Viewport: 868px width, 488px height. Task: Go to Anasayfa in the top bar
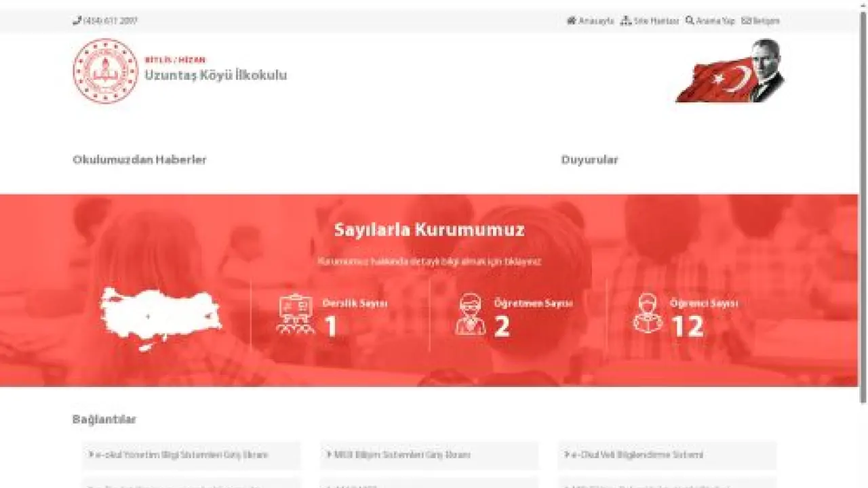point(590,21)
